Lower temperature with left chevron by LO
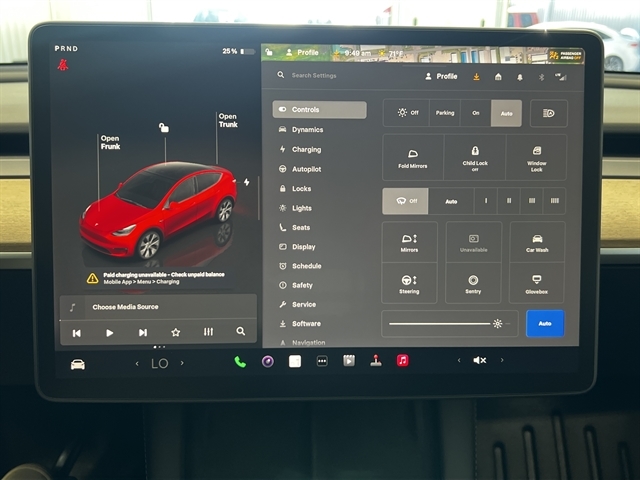The image size is (640, 480). click(x=137, y=363)
